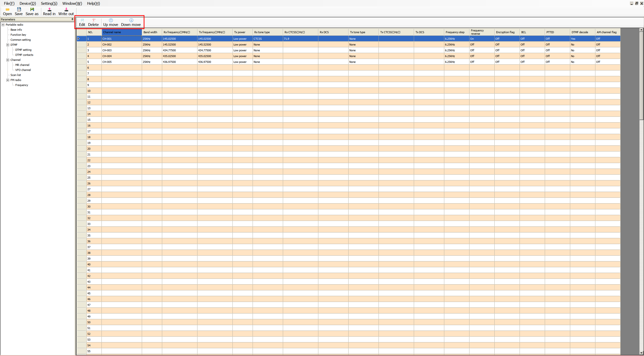Select VFO channel in tree
Screen dimensions: 644x356
[23, 70]
